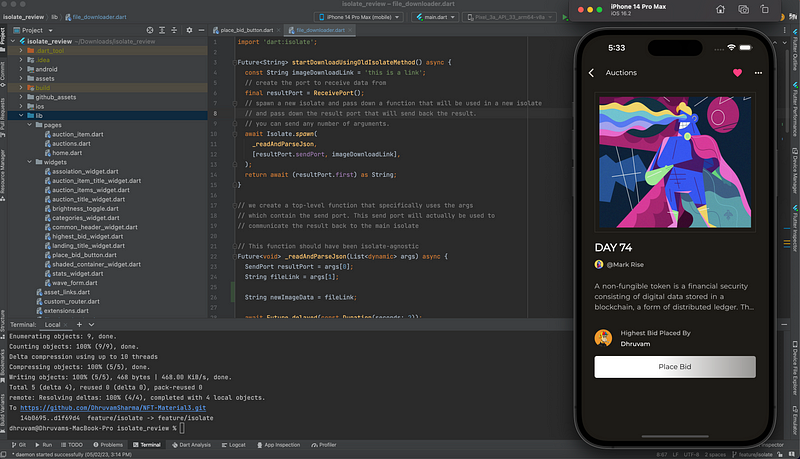
Task: Click feature/isolate branch in status bar
Action: pos(752,454)
